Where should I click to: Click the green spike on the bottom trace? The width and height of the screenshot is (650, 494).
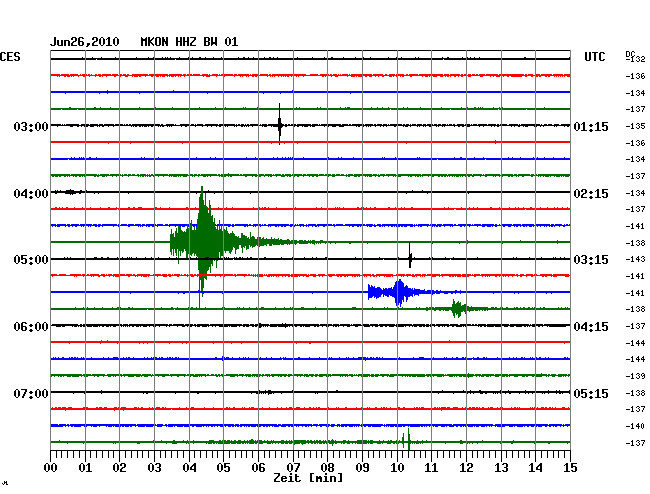408,440
